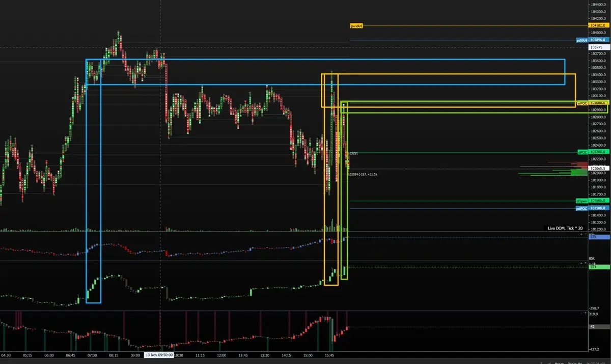Select the pwVAH level tag
The height and width of the screenshot is (364, 611).
coord(356,25)
